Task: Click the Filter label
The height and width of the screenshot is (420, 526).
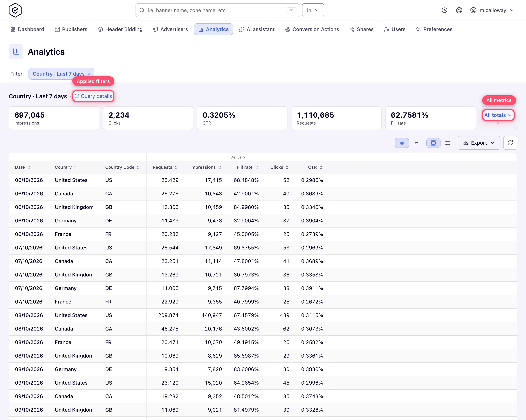Action: click(16, 74)
